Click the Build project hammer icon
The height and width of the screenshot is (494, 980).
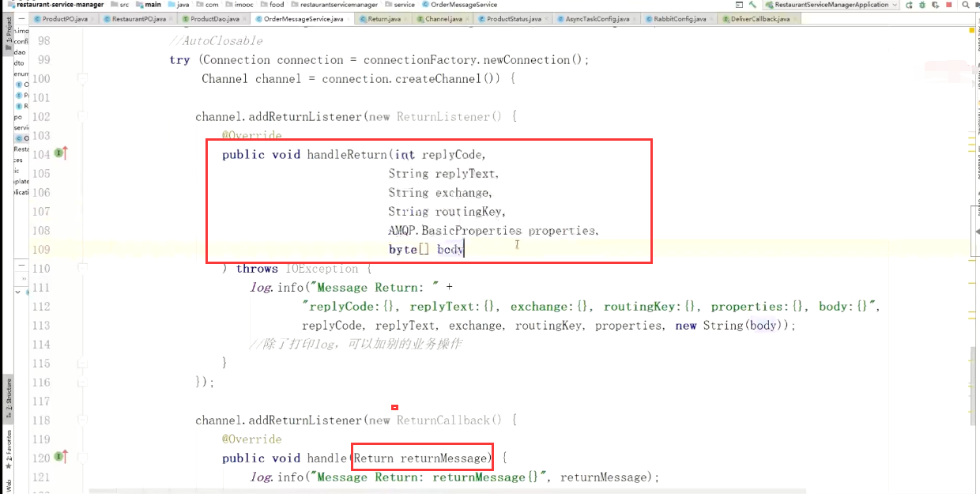[x=752, y=5]
